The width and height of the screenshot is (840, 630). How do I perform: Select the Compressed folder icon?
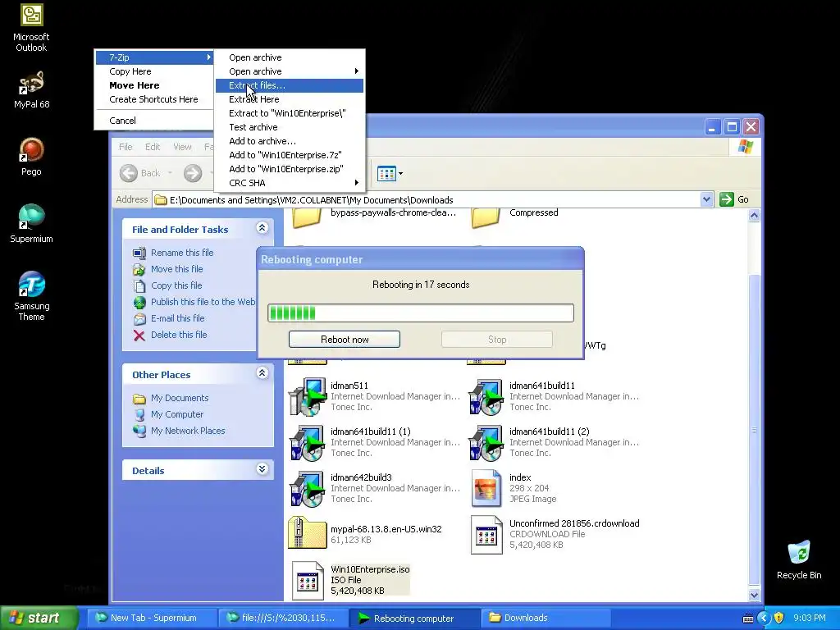(x=486, y=218)
